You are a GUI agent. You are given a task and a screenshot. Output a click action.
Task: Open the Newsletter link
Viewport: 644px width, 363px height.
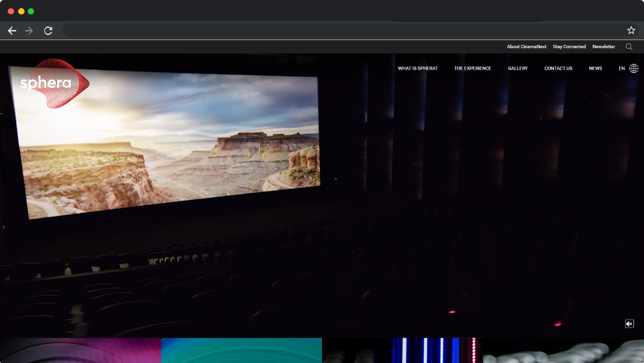click(x=603, y=47)
